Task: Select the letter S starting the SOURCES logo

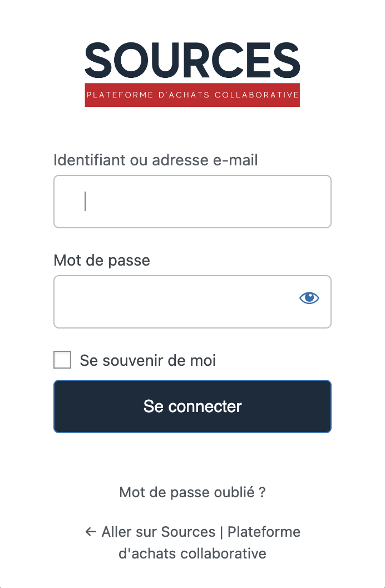Action: click(99, 60)
